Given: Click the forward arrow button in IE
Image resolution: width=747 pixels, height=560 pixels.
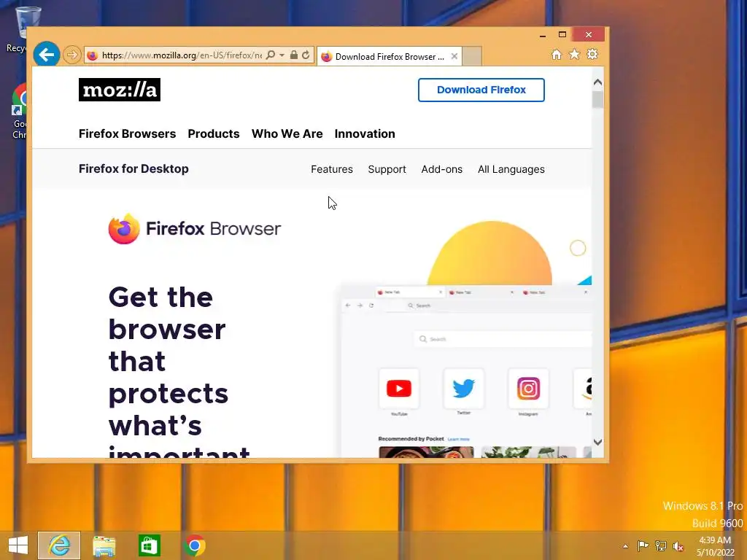Looking at the screenshot, I should [72, 55].
